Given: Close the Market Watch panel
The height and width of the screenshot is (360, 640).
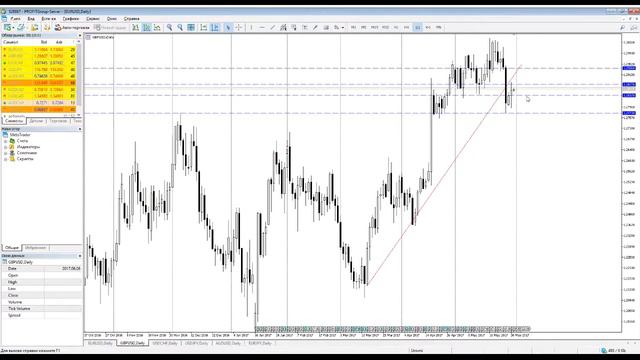Looking at the screenshot, I should coord(80,36).
